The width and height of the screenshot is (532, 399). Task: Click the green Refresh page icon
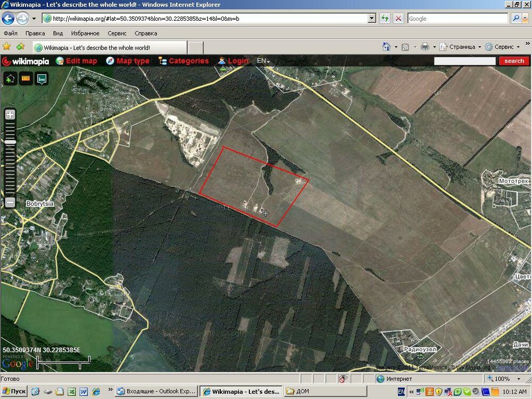click(385, 19)
